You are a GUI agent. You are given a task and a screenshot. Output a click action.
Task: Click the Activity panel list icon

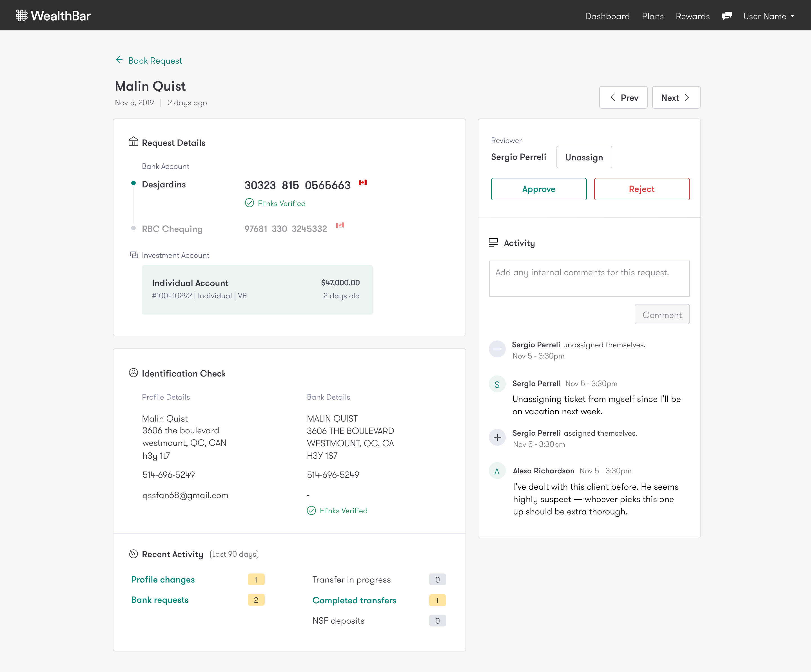(x=493, y=243)
